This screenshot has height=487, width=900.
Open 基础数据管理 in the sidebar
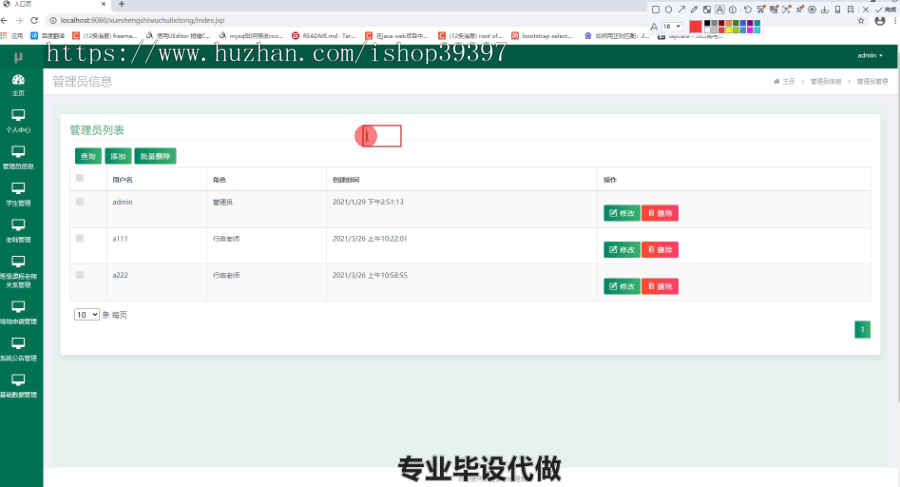[18, 386]
